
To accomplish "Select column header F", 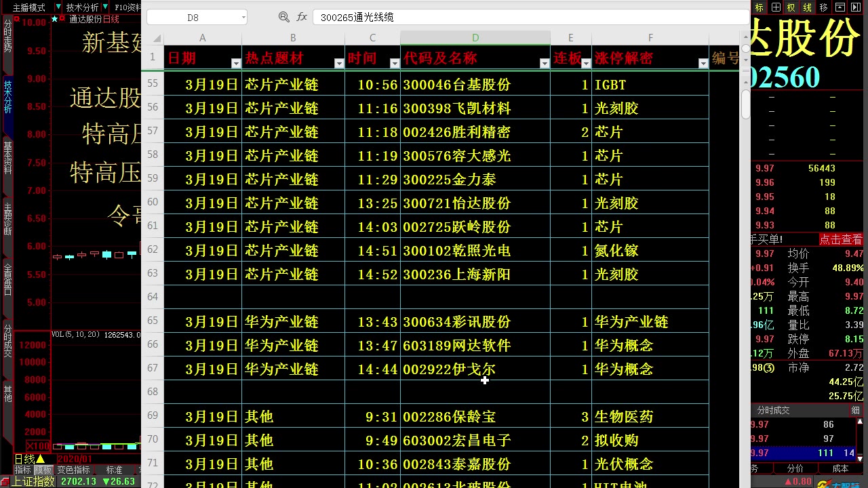I will click(x=650, y=38).
